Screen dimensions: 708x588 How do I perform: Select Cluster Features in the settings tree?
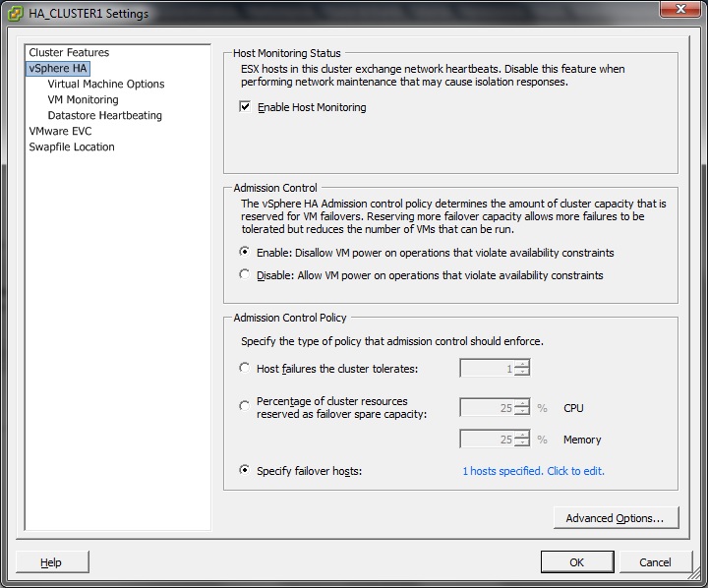coord(69,52)
